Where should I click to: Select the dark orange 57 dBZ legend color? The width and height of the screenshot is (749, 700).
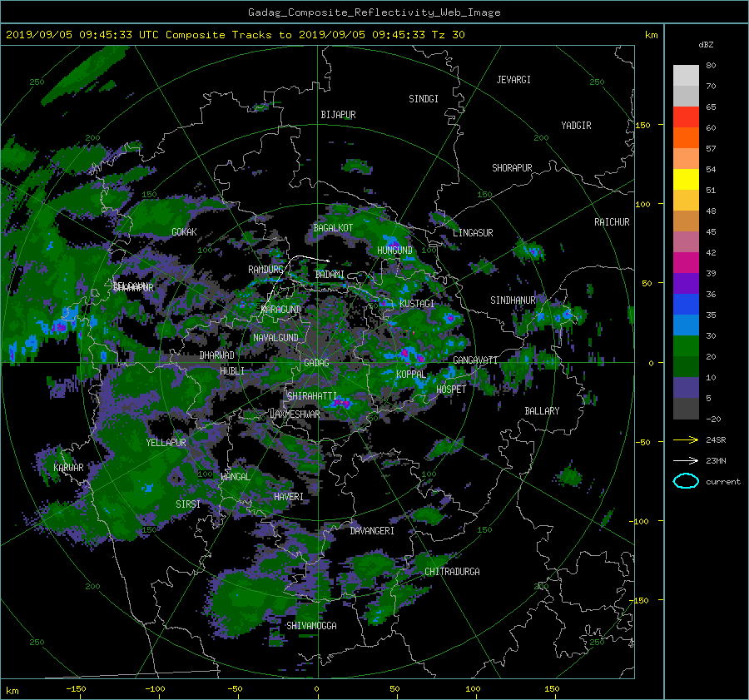click(x=686, y=138)
